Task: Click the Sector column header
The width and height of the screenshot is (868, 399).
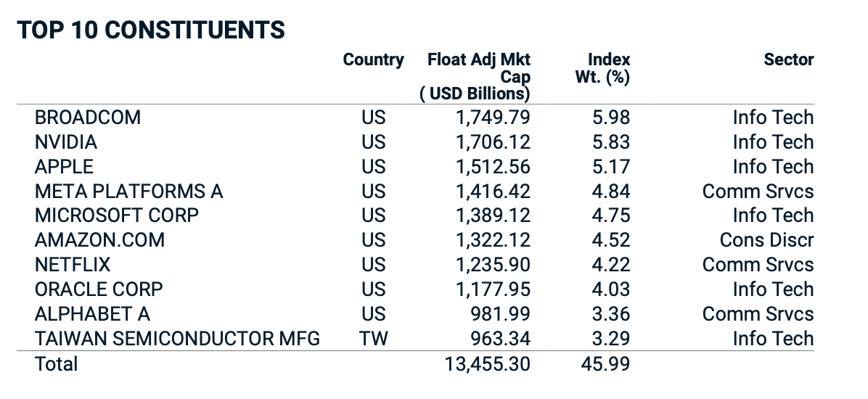Action: pyautogui.click(x=788, y=59)
